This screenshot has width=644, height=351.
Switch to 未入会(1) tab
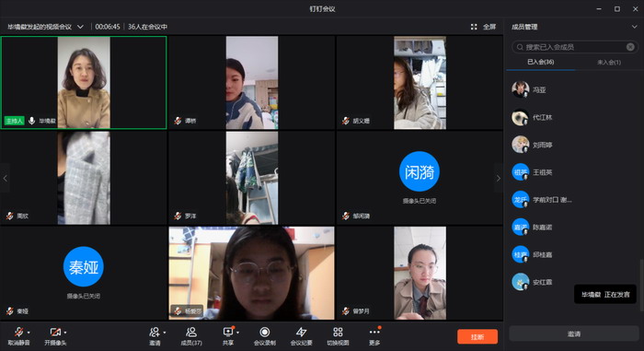(x=609, y=62)
